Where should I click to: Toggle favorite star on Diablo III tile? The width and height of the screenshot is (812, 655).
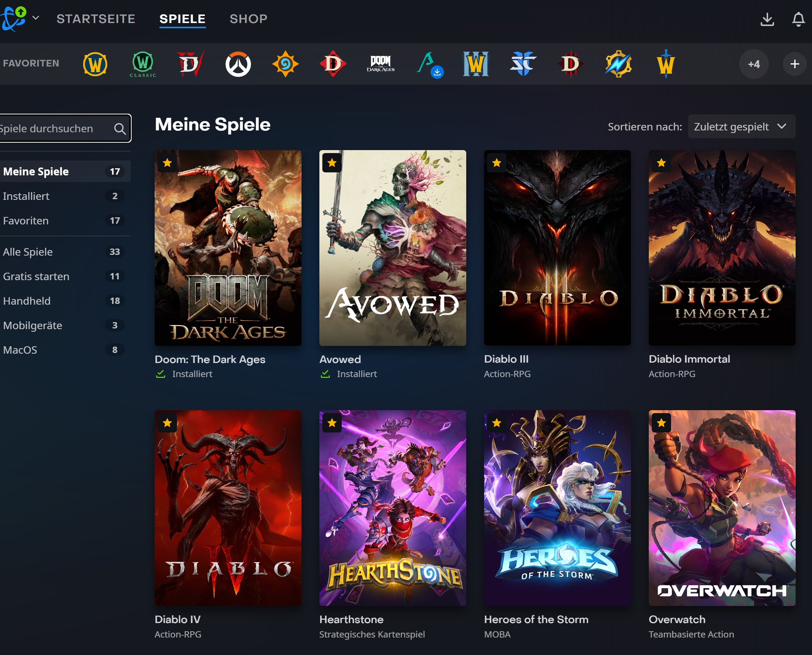pyautogui.click(x=496, y=163)
